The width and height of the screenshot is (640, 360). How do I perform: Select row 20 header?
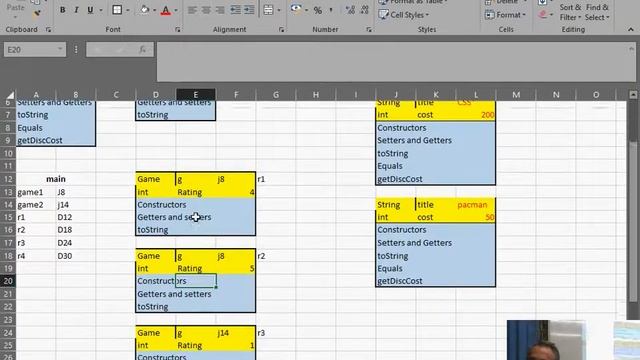(x=8, y=281)
